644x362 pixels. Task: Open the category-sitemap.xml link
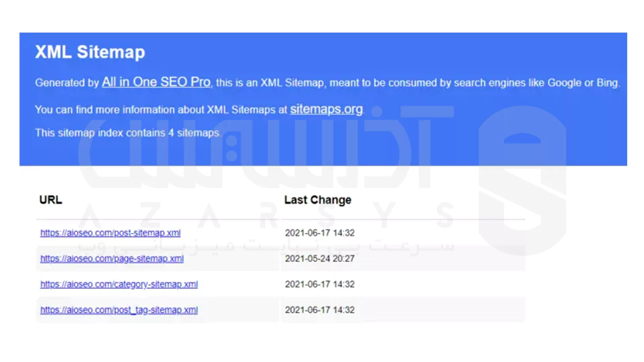[119, 284]
